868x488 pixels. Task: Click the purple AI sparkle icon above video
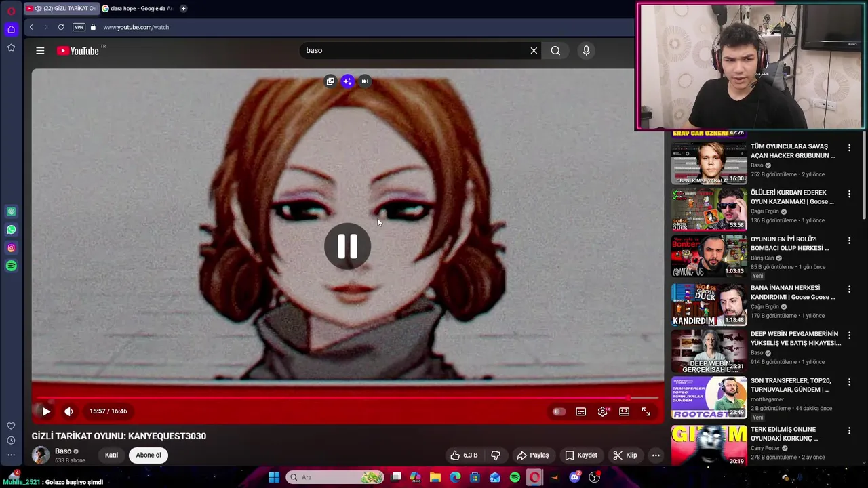[347, 81]
